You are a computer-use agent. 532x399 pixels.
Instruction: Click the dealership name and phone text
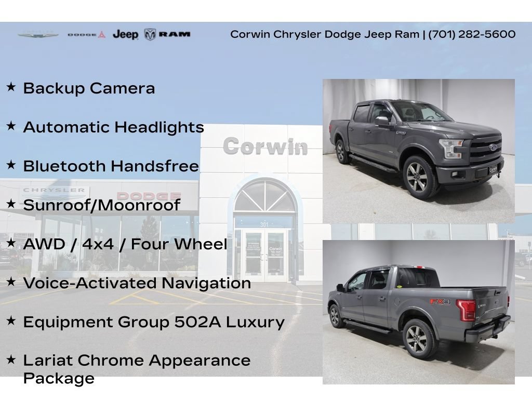click(x=373, y=34)
